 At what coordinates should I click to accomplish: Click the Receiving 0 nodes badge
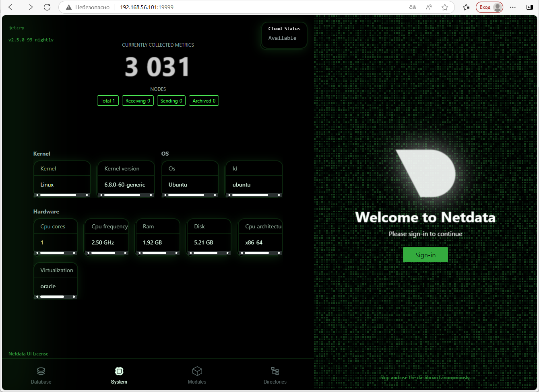[x=138, y=101]
